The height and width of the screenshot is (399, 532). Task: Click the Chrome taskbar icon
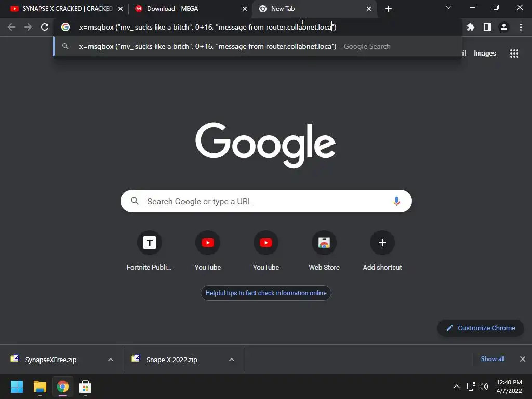coord(62,387)
